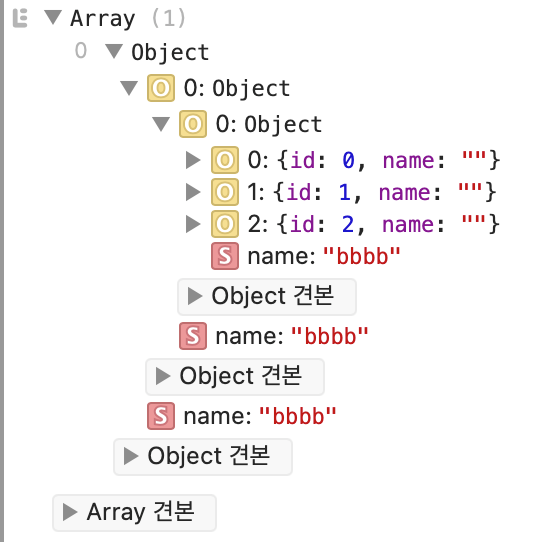
Task: Collapse the top-level Object at index 0
Action: 114,51
